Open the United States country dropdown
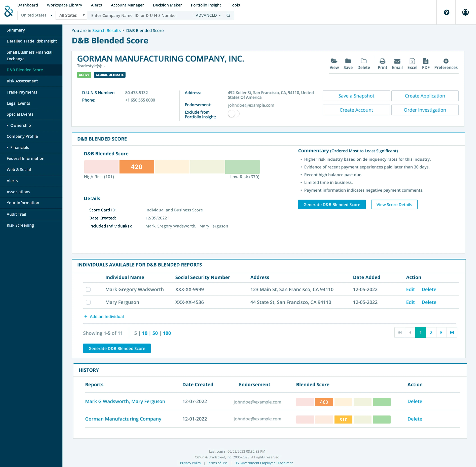Image resolution: width=476 pixels, height=467 pixels. pyautogui.click(x=37, y=15)
